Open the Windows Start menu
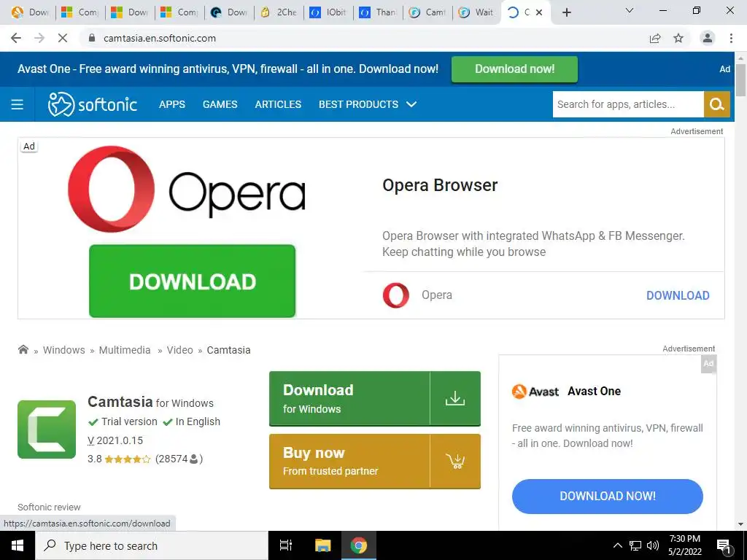 tap(18, 545)
